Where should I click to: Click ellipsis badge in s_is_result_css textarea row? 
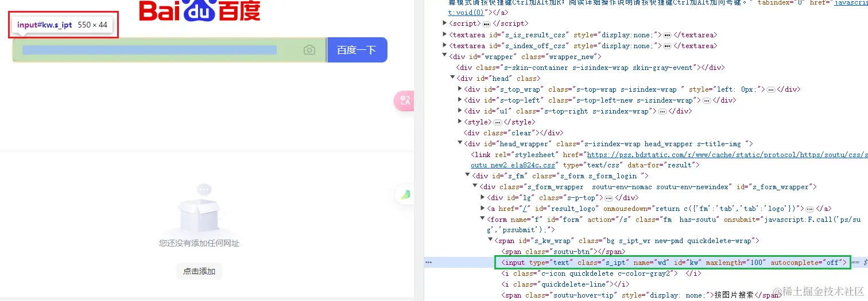667,35
